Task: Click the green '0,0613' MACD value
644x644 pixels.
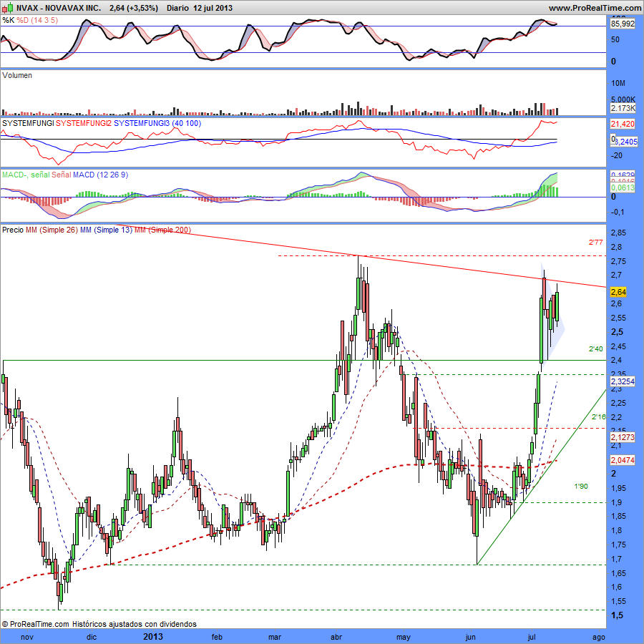Action: click(x=623, y=187)
